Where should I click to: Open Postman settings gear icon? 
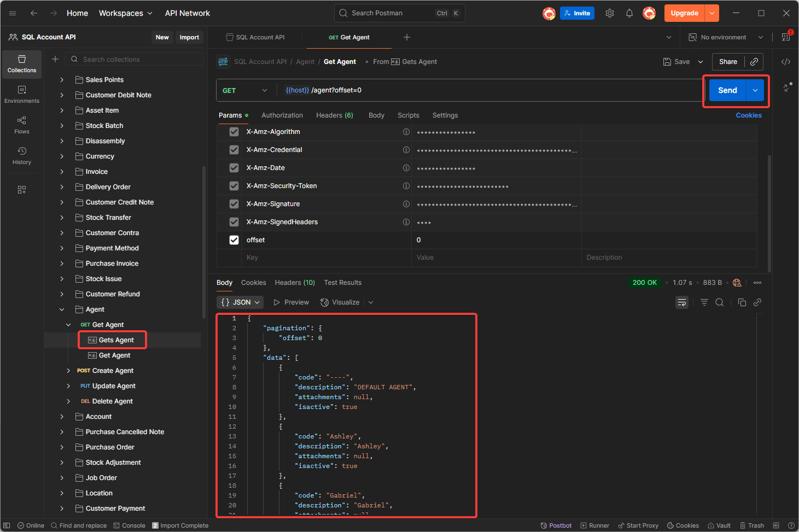[x=610, y=13]
